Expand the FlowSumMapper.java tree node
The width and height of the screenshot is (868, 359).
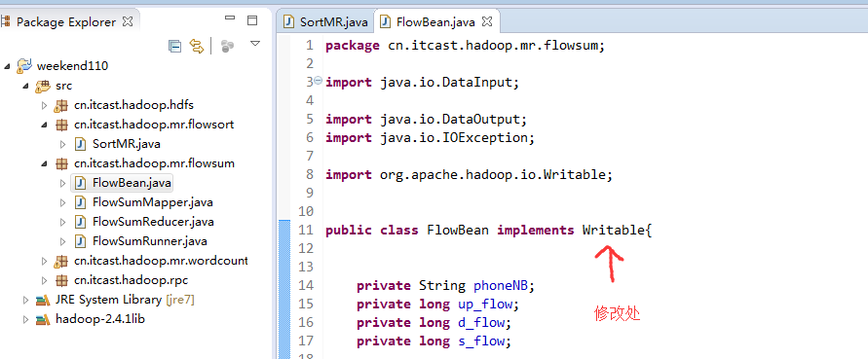62,202
